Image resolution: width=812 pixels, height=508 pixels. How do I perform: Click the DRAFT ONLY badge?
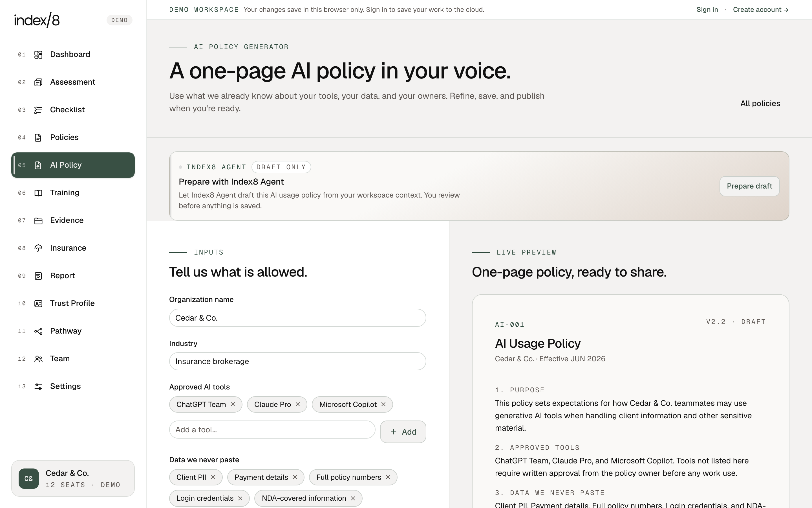point(281,167)
